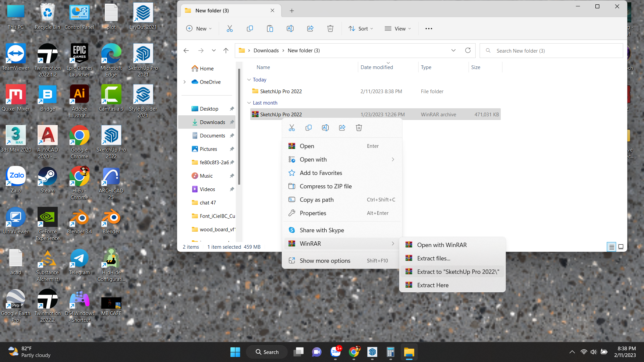Switch to Details view layout toggle
This screenshot has width=644, height=362.
tap(611, 247)
